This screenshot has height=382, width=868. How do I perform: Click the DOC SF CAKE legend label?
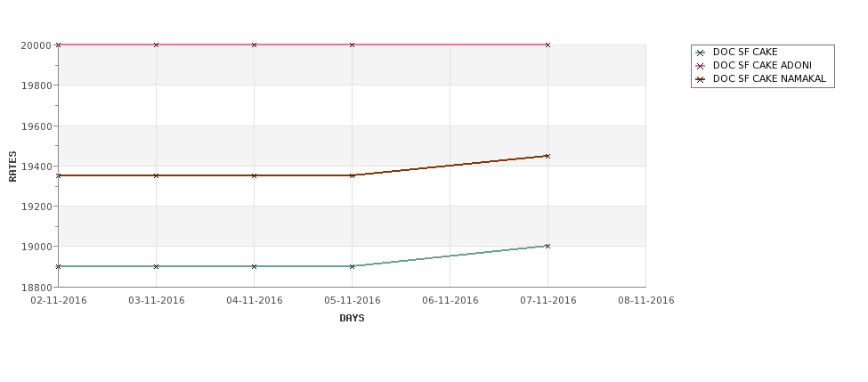pos(745,53)
